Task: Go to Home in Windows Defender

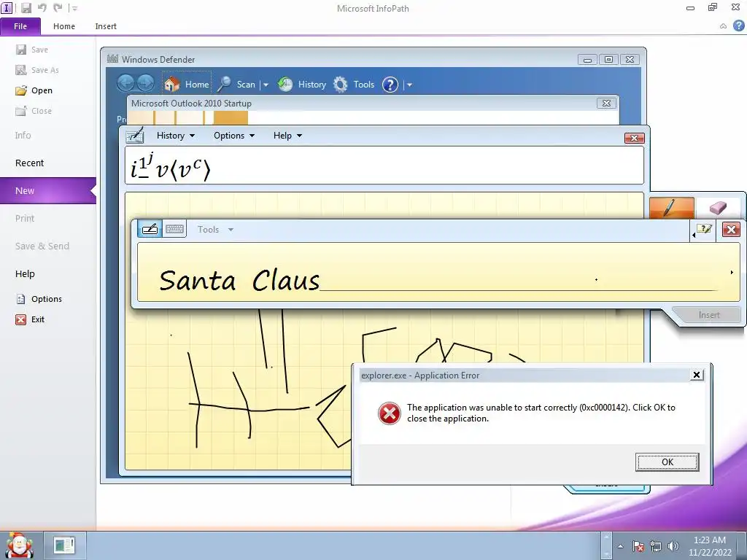Action: [x=187, y=85]
